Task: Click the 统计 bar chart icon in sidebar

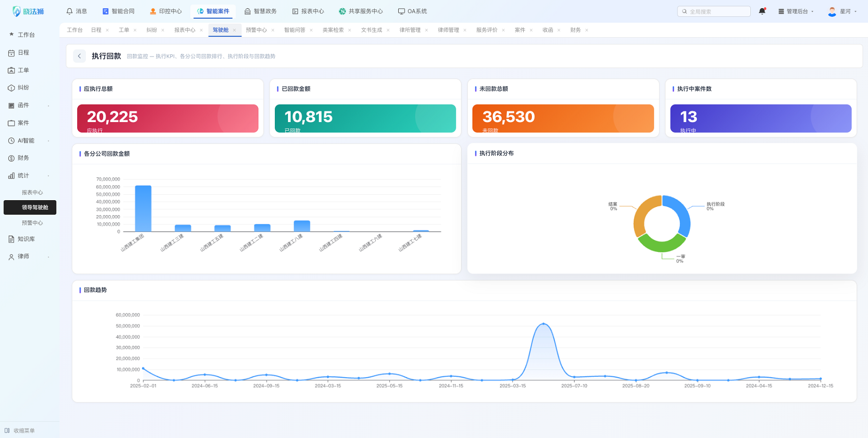Action: click(x=12, y=176)
